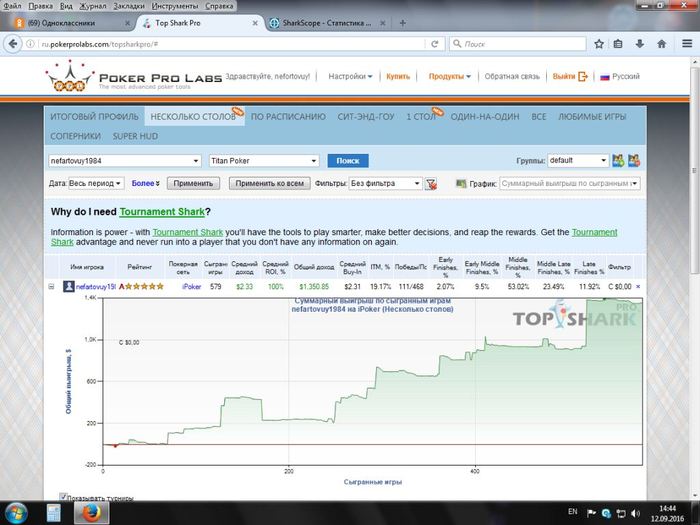The image size is (700, 525).
Task: Remove the player row with blue x
Action: coord(638,287)
